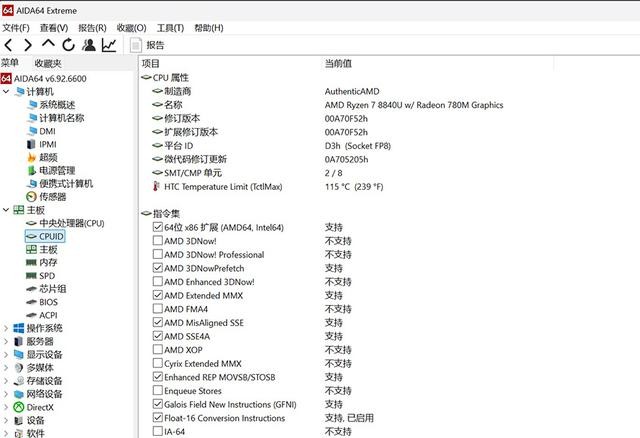
Task: Expand the 网络设备 tree node
Action: click(6, 394)
